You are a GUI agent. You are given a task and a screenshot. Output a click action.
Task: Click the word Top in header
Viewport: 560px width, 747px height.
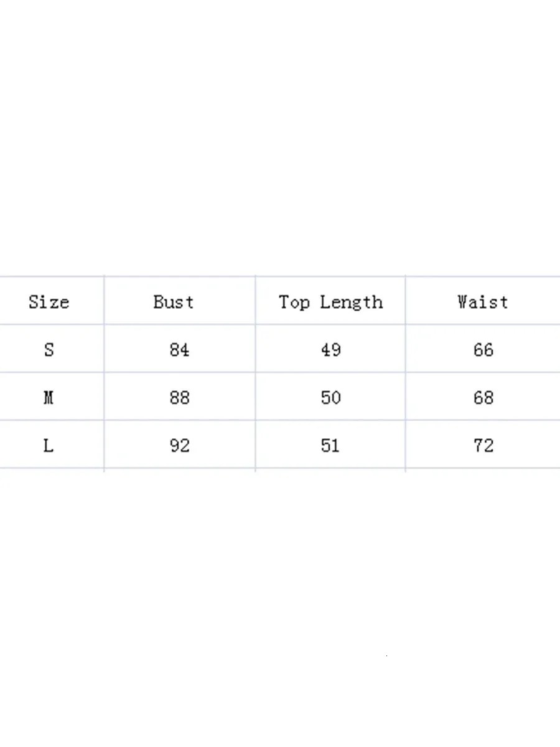pos(294,303)
